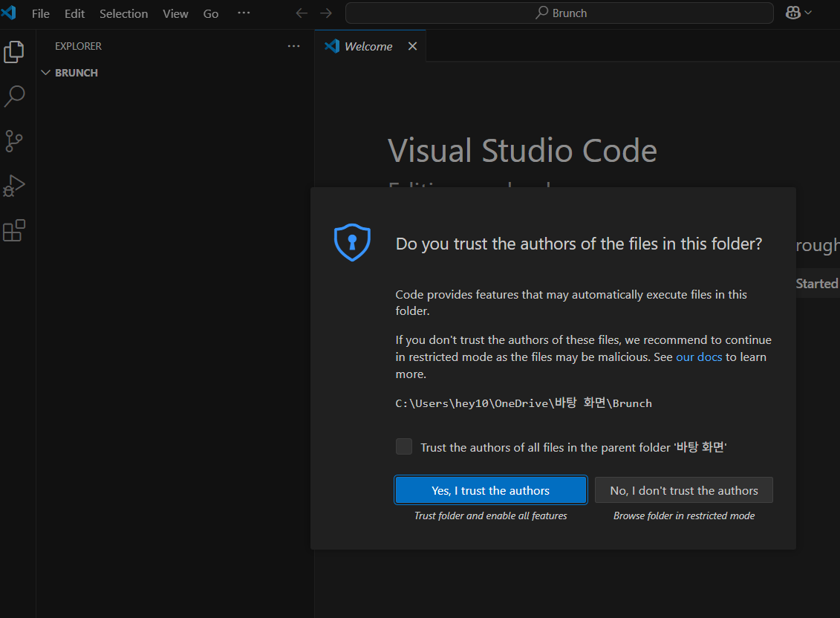The height and width of the screenshot is (618, 840).
Task: Click the Copilot icon in title bar
Action: point(792,13)
